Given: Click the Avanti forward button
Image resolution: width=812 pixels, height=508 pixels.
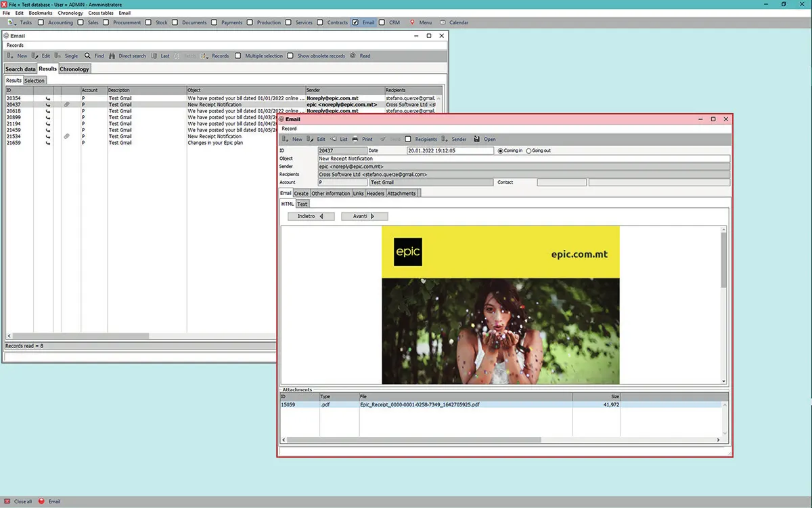Looking at the screenshot, I should pos(365,216).
